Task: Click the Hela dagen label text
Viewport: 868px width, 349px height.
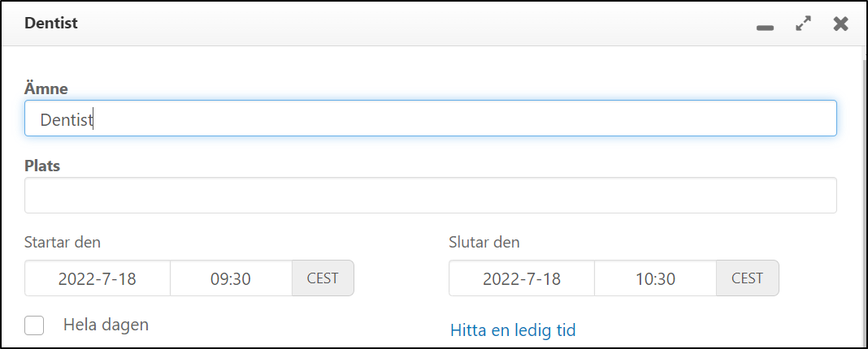Action: [x=106, y=325]
